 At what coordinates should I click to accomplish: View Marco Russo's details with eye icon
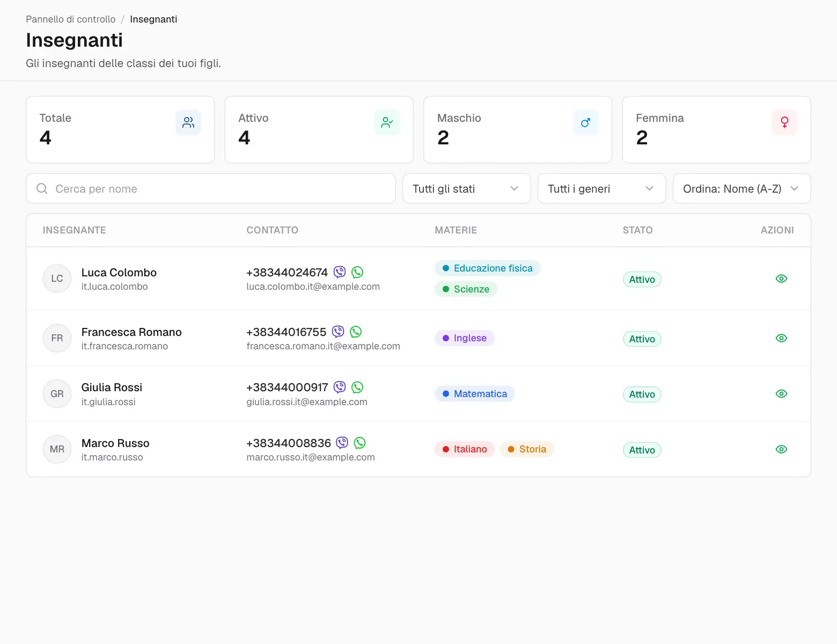pos(781,449)
